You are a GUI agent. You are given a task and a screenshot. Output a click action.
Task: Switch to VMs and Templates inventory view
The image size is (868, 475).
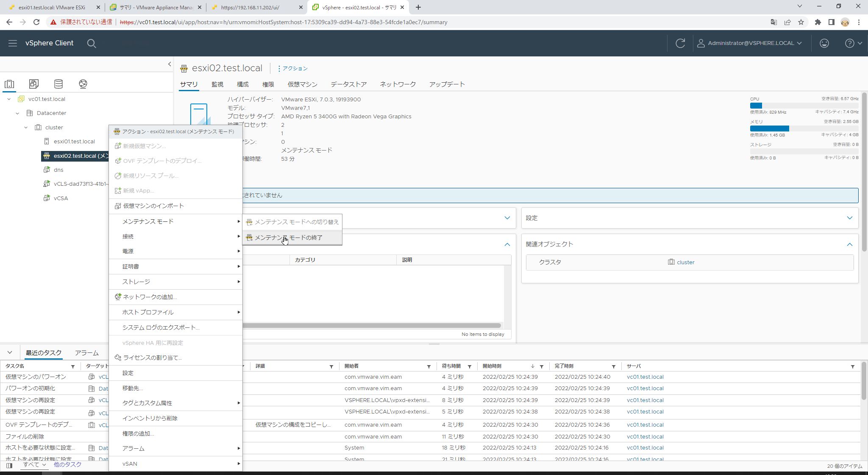(x=34, y=84)
